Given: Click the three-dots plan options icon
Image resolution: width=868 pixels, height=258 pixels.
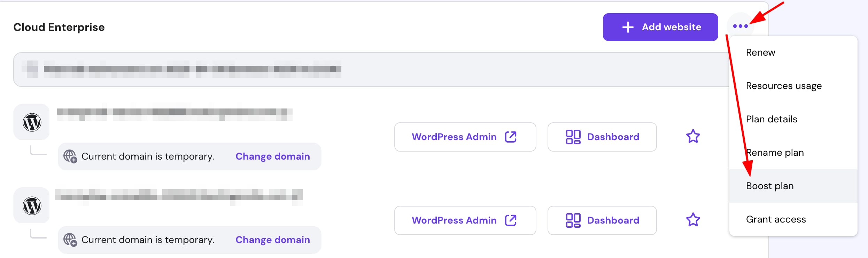Looking at the screenshot, I should click(x=740, y=26).
